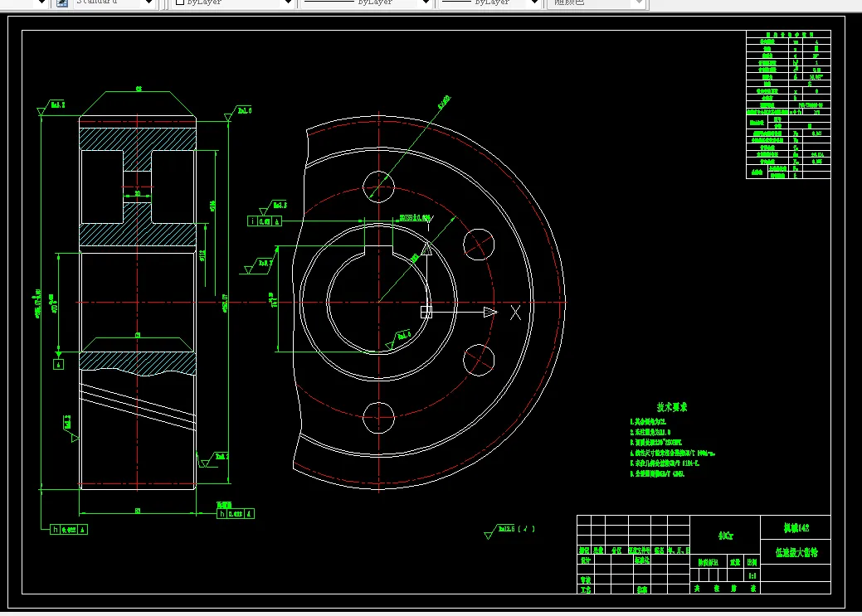This screenshot has height=616, width=862.
Task: Select the 1:1 scale value
Action: click(752, 576)
